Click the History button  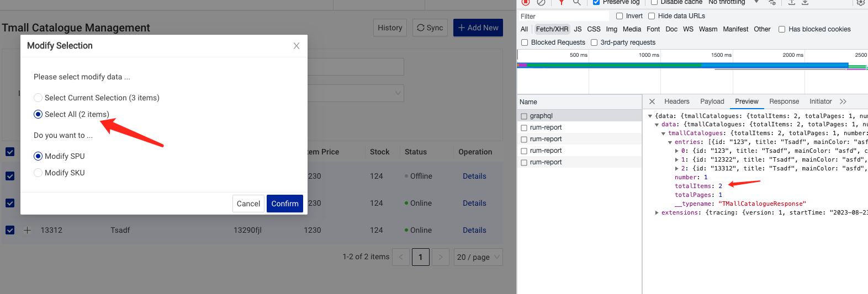click(390, 28)
